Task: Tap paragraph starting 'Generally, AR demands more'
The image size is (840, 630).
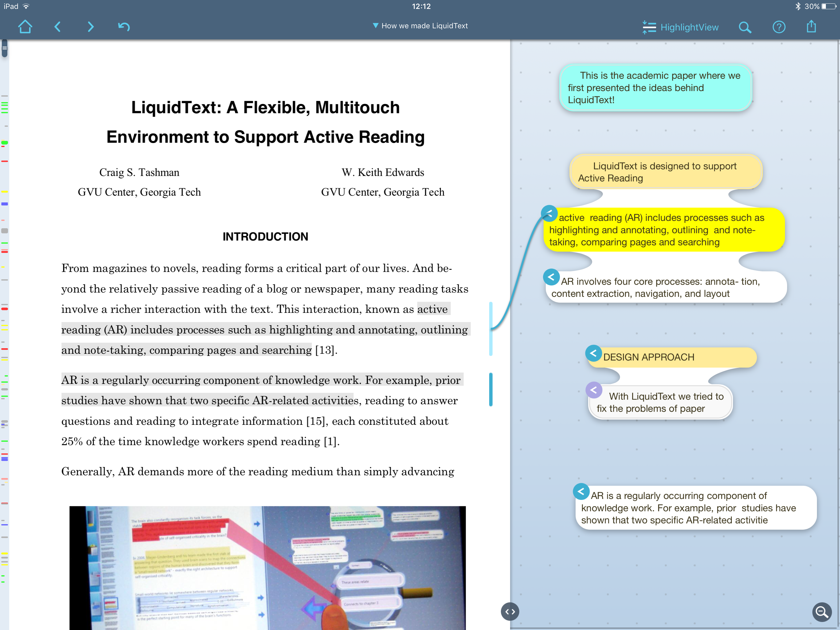Action: (257, 472)
